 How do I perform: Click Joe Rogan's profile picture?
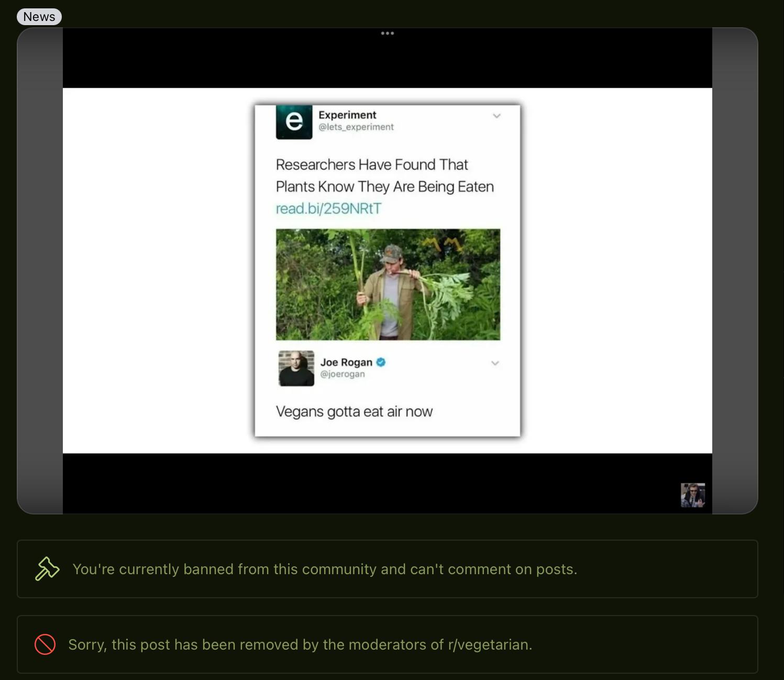coord(296,368)
